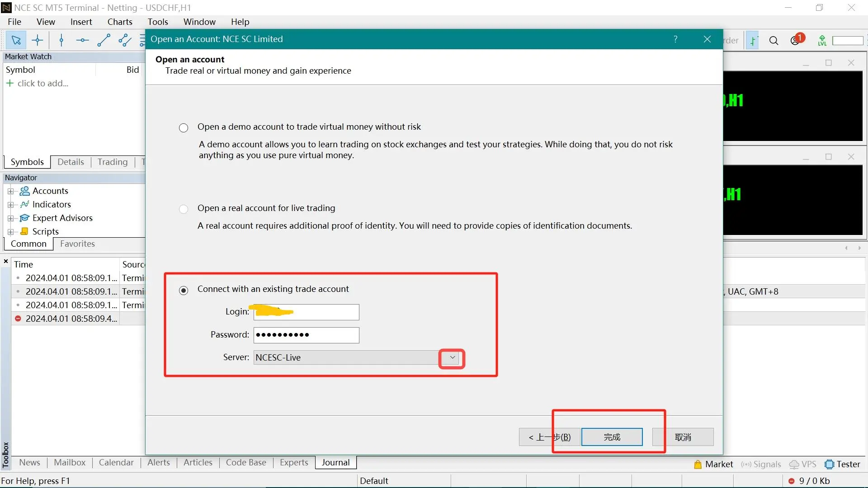Select the horizontal line drawing tool
Image resolution: width=868 pixels, height=488 pixels.
tap(82, 40)
